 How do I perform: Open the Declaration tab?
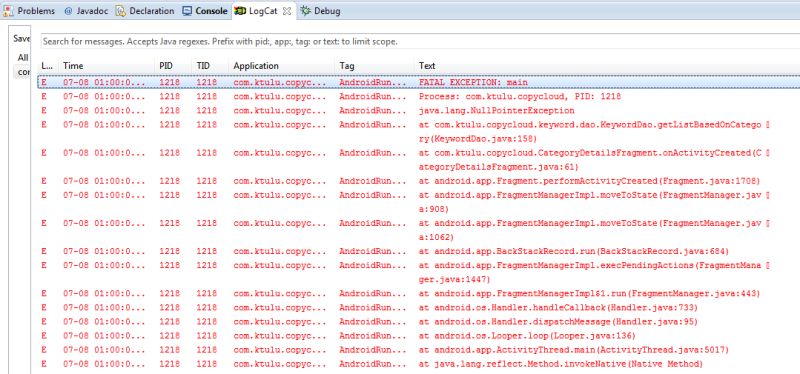145,11
